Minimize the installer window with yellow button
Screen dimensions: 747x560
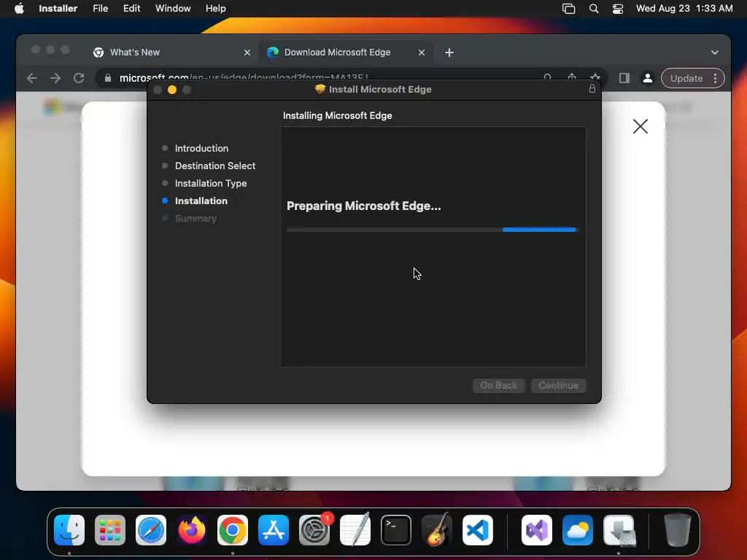pos(172,90)
